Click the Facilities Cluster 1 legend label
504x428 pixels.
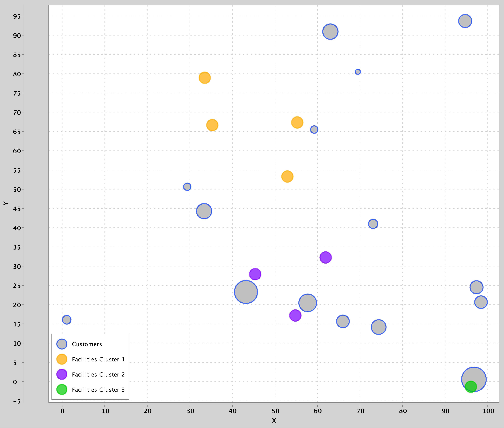click(x=98, y=359)
